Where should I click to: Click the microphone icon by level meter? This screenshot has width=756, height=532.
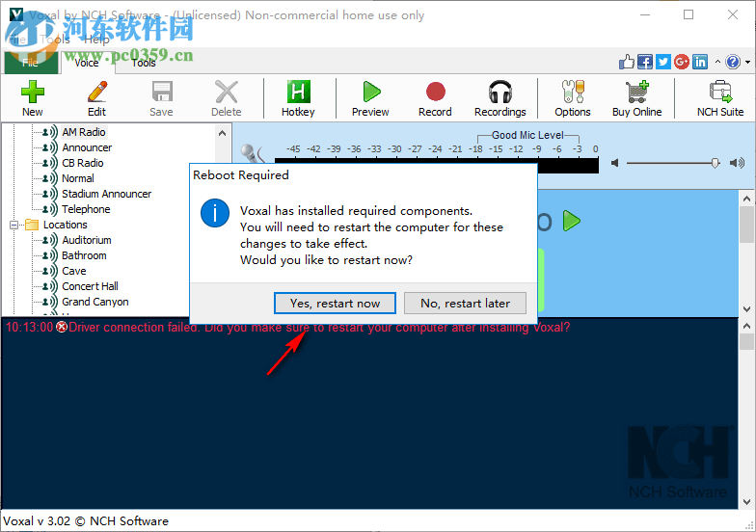pyautogui.click(x=251, y=153)
